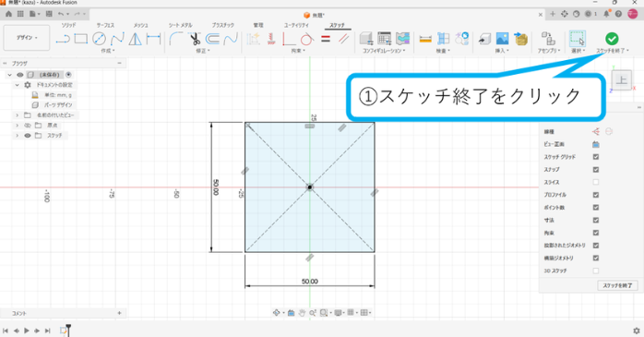Image resolution: width=644 pixels, height=337 pixels.
Task: Show the Origin folder eye icon
Action: 28,125
